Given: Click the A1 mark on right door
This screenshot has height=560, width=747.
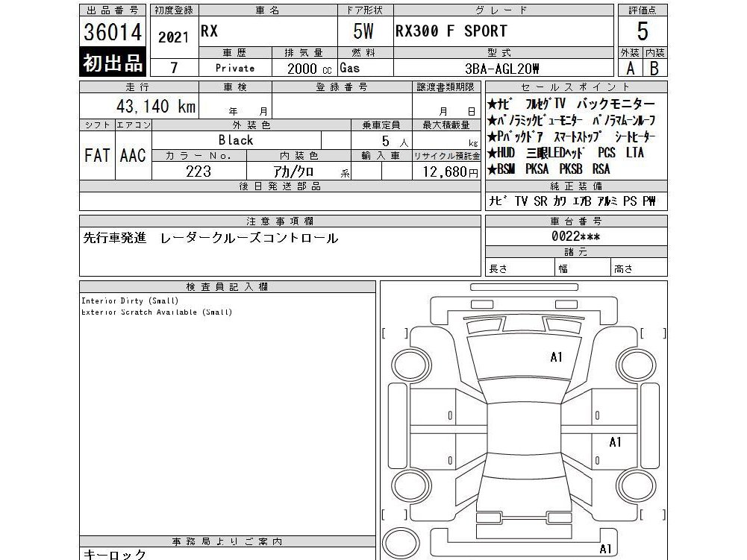Looking at the screenshot, I should tap(615, 442).
